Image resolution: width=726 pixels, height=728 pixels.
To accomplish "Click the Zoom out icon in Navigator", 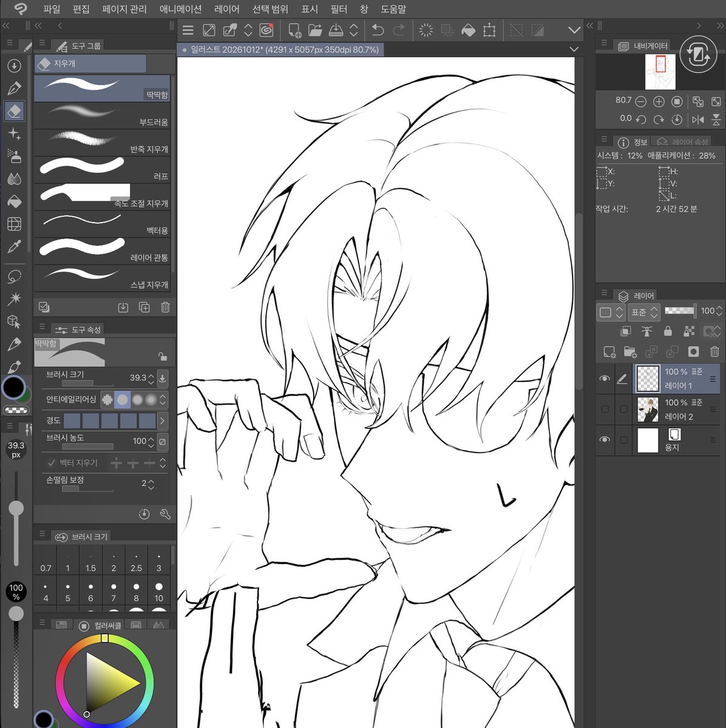I will pyautogui.click(x=640, y=101).
